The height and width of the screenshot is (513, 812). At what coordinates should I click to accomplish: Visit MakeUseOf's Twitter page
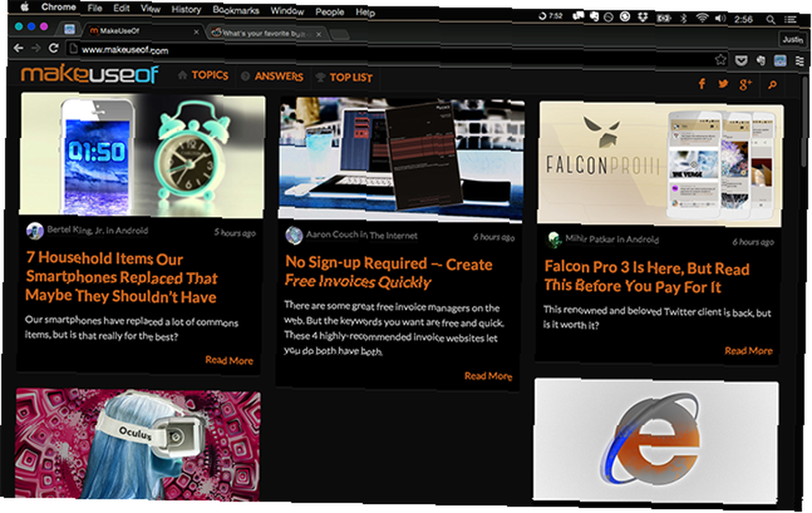pyautogui.click(x=723, y=84)
